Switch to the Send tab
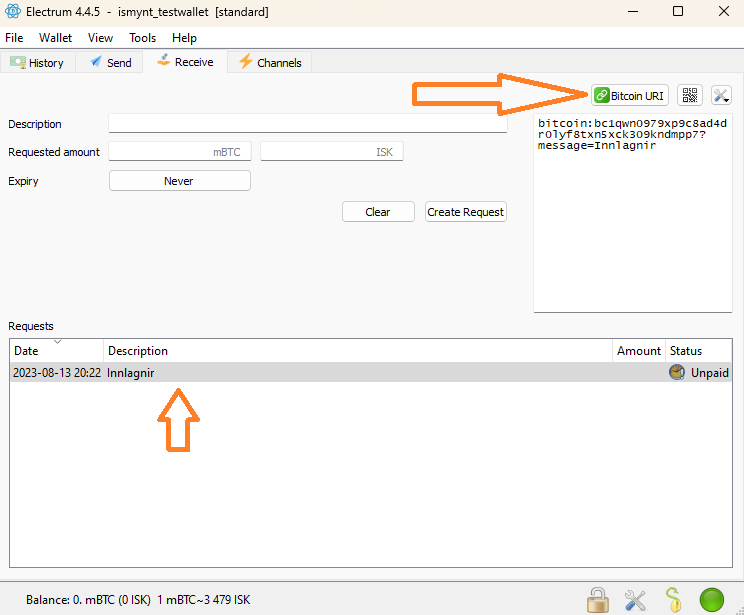Viewport: 744px width, 615px height. point(110,63)
